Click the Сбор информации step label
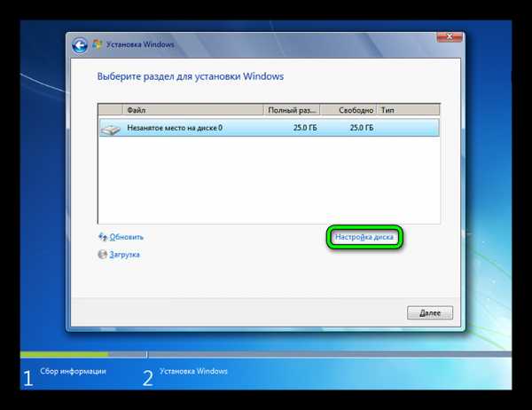The width and height of the screenshot is (532, 410). tap(73, 371)
